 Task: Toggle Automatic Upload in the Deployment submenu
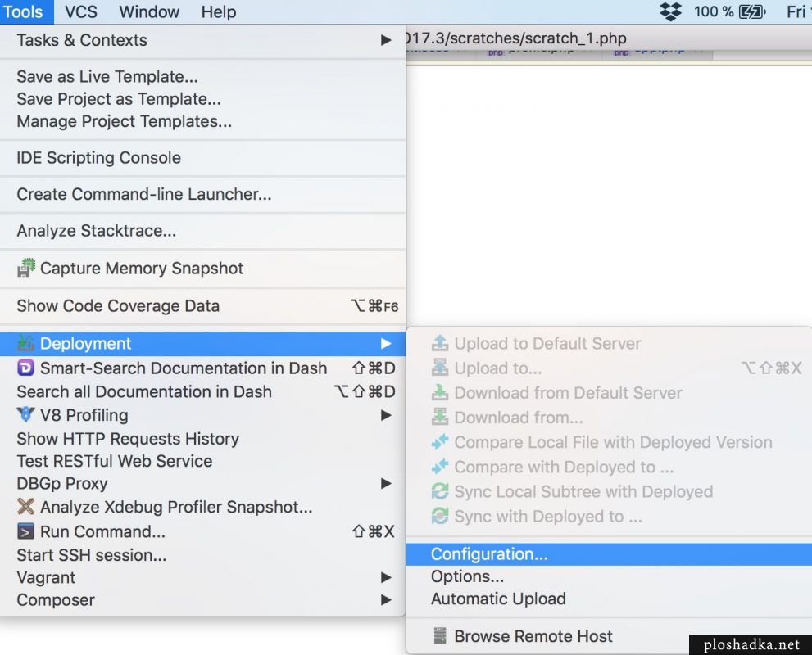(x=498, y=599)
